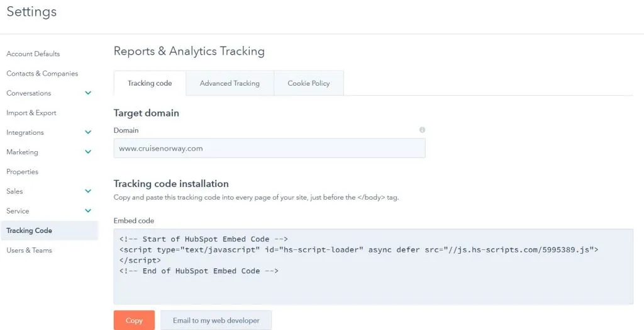Switch to the Advanced Tracking tab
This screenshot has height=330, width=644.
(x=230, y=83)
